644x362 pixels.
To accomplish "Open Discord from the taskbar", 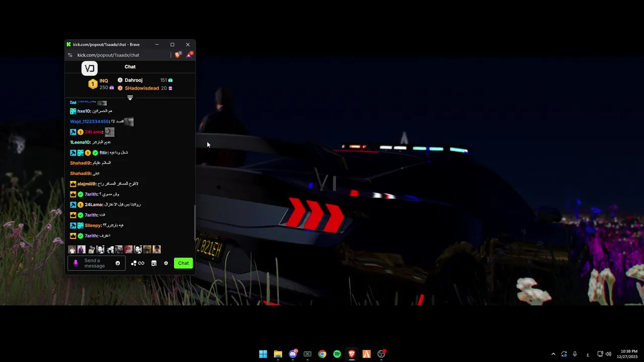I will pos(293,354).
